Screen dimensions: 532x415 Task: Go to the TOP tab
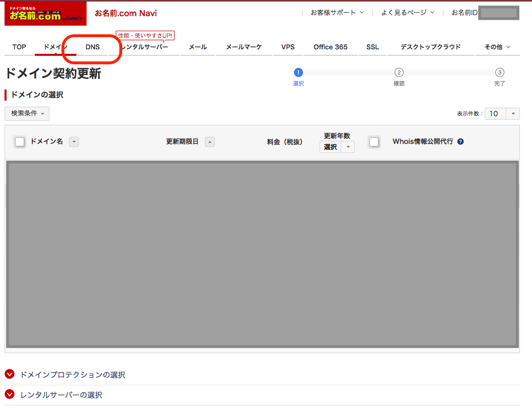point(19,47)
